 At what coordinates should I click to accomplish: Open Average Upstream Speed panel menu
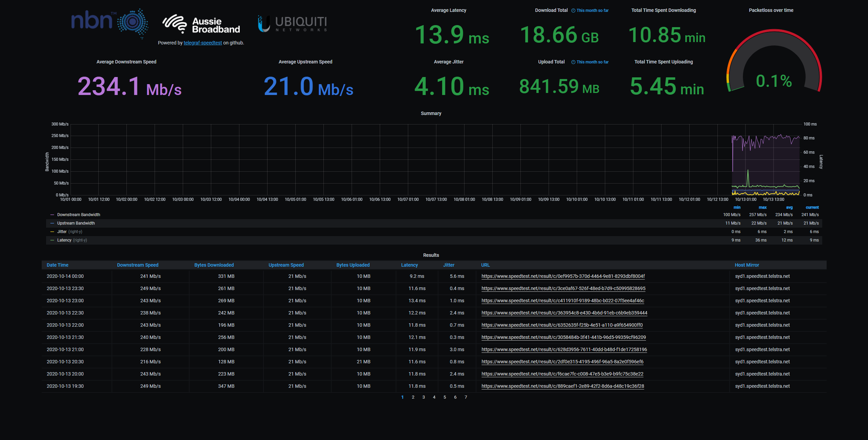point(305,62)
